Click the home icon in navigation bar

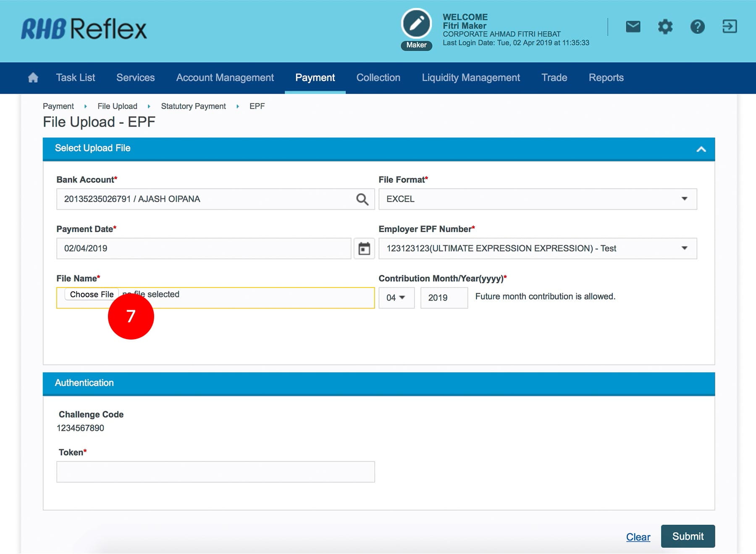(x=33, y=78)
